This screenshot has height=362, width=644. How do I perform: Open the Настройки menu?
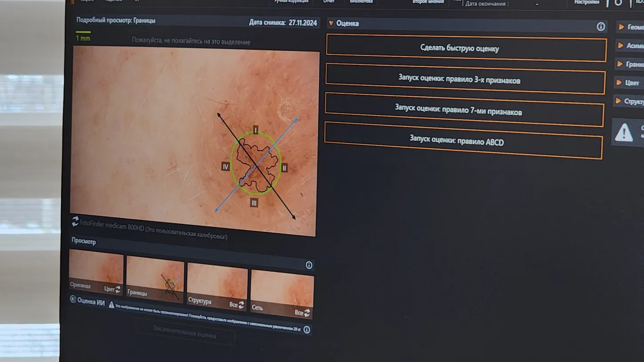point(586,2)
